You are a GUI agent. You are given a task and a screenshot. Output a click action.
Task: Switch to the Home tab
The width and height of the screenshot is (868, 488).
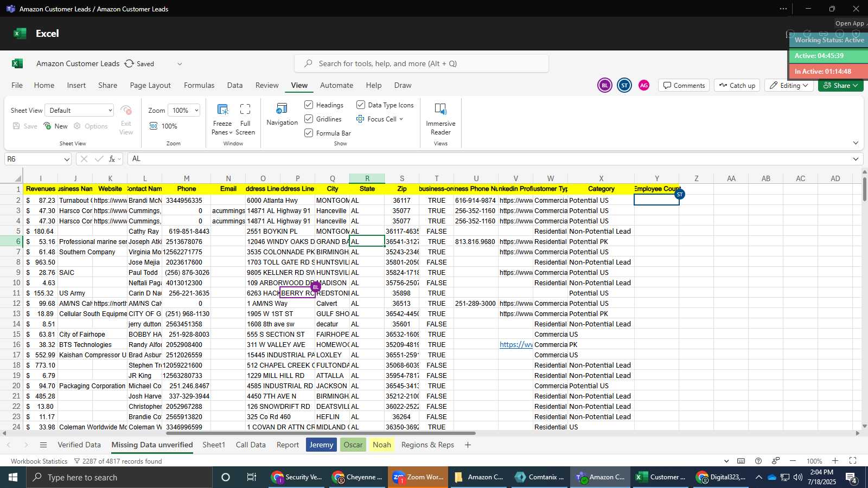(x=44, y=85)
